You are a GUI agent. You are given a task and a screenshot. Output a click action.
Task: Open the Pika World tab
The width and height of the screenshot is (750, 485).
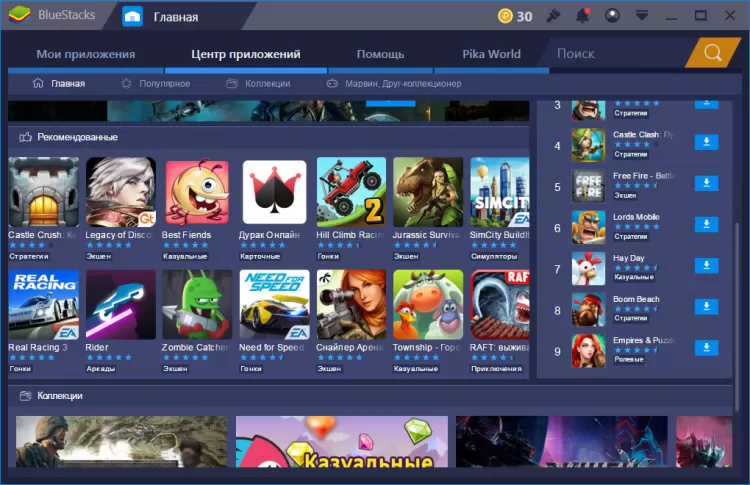coord(491,54)
